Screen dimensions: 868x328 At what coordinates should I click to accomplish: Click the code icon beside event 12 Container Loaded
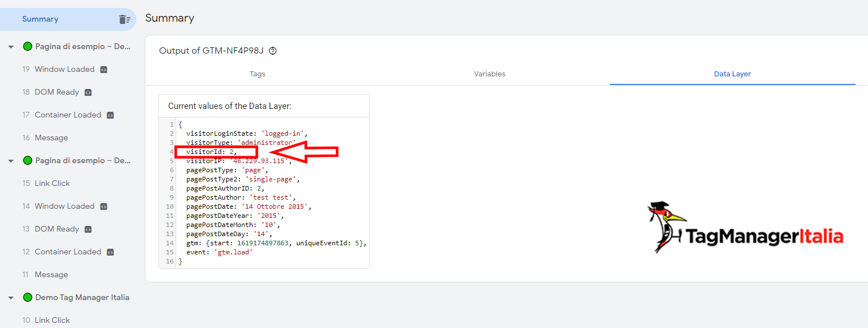tap(111, 252)
